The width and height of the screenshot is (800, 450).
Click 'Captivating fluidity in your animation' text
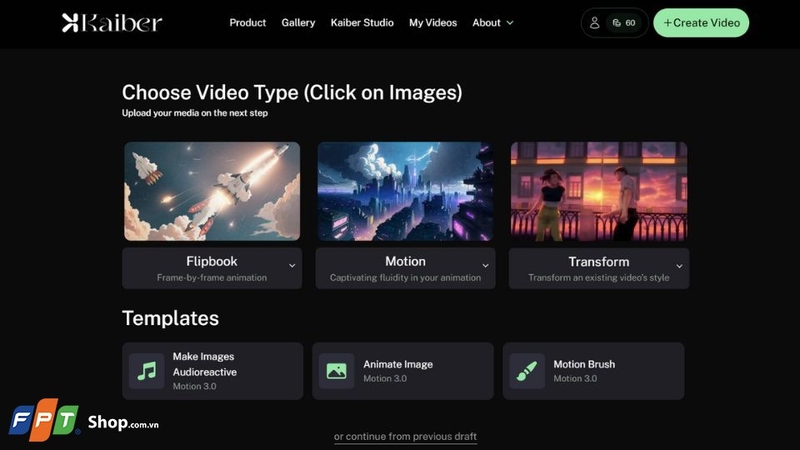pos(405,278)
